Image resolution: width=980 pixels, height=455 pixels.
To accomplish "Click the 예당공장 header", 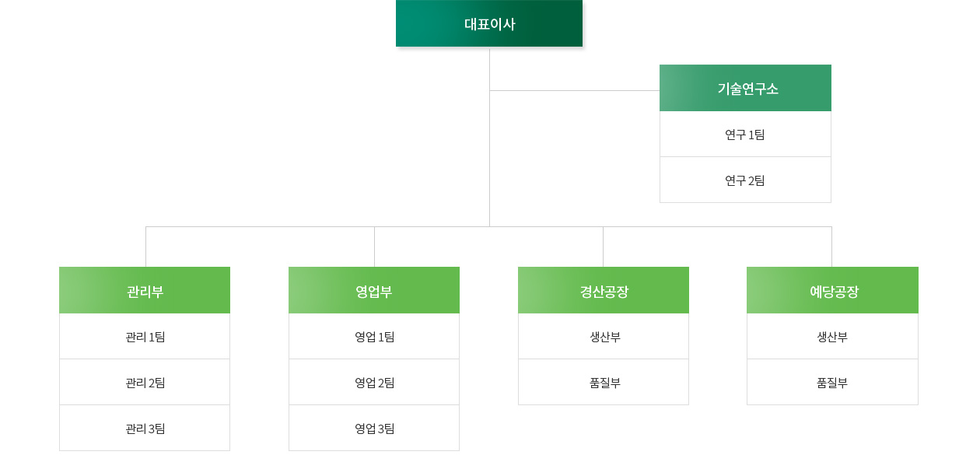I will point(832,291).
